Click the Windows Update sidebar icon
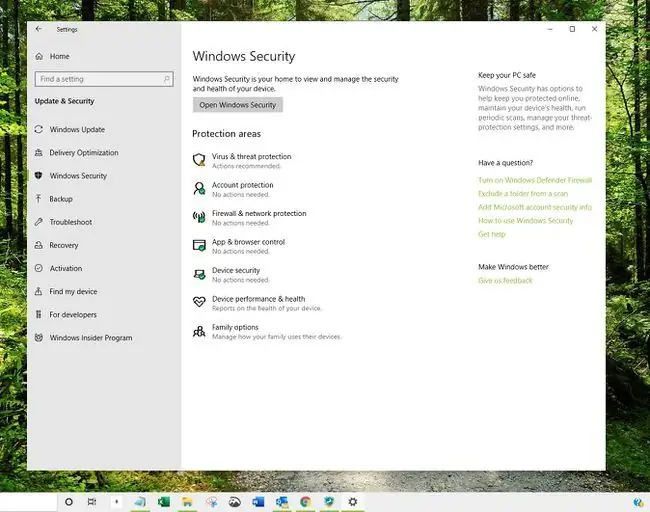 coord(39,129)
